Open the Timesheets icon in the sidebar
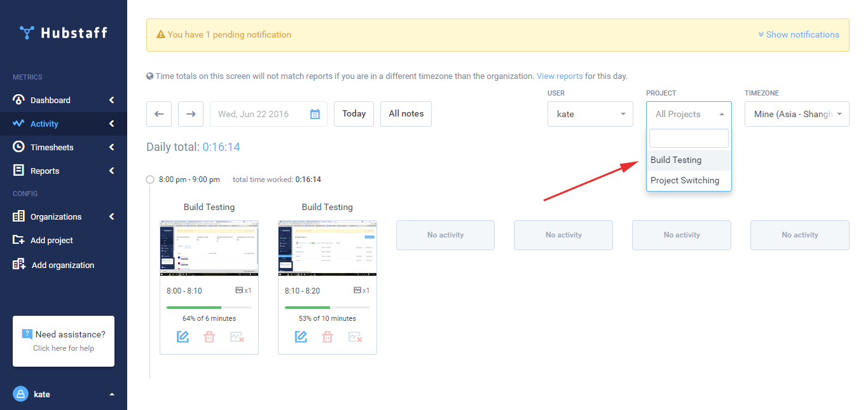868x410 pixels. (x=18, y=146)
